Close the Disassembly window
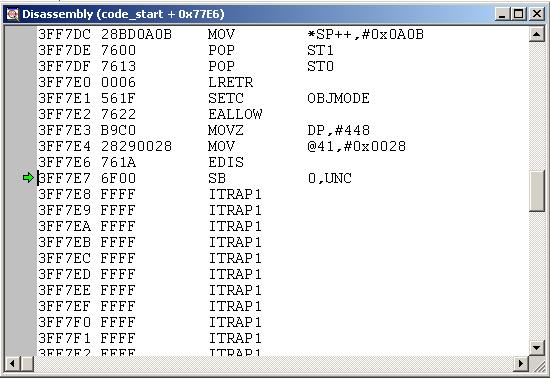 [537, 14]
